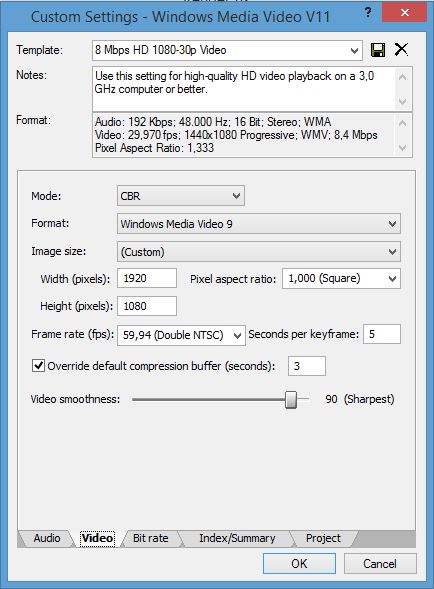Screen dimensions: 434x589
Task: Select the Video tab
Action: tap(97, 538)
